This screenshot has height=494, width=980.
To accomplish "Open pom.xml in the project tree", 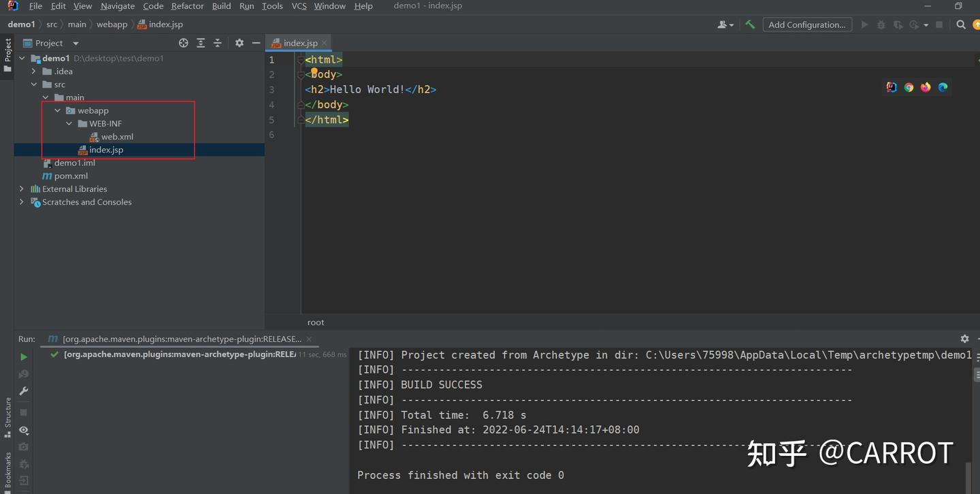I will pos(71,176).
